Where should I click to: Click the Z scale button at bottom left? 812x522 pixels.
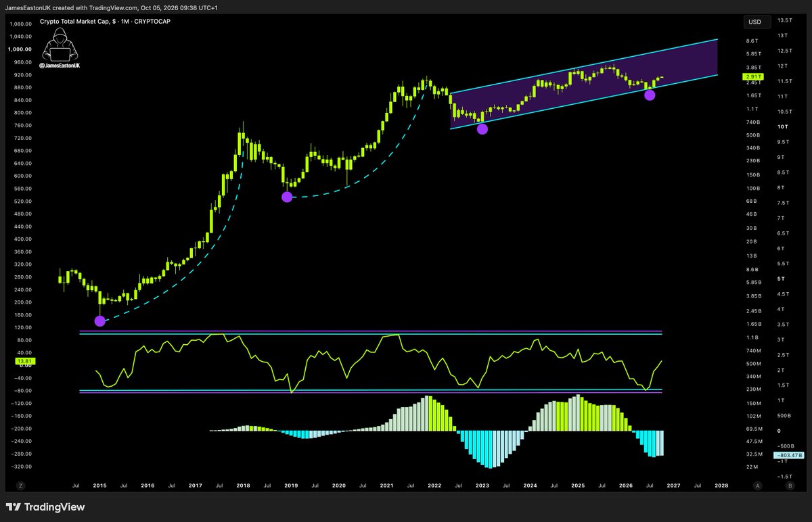21,485
